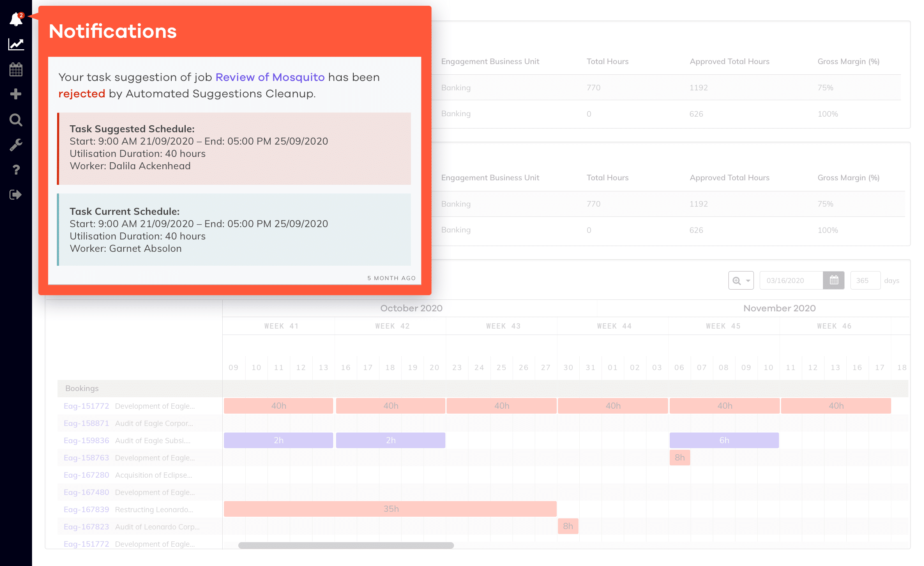The width and height of the screenshot is (924, 566).
Task: Click the plus icon to create new item
Action: coord(16,94)
